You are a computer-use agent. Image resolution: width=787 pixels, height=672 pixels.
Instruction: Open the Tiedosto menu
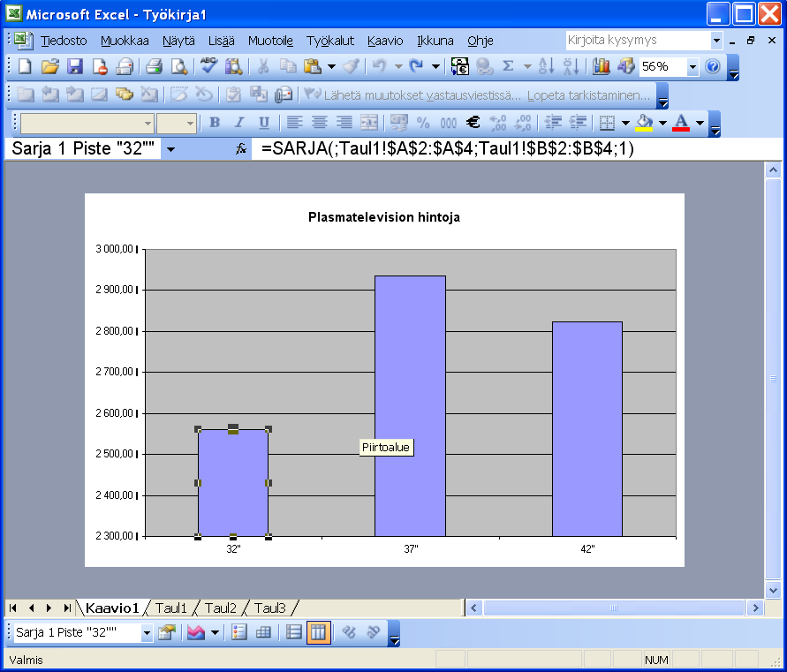point(64,41)
